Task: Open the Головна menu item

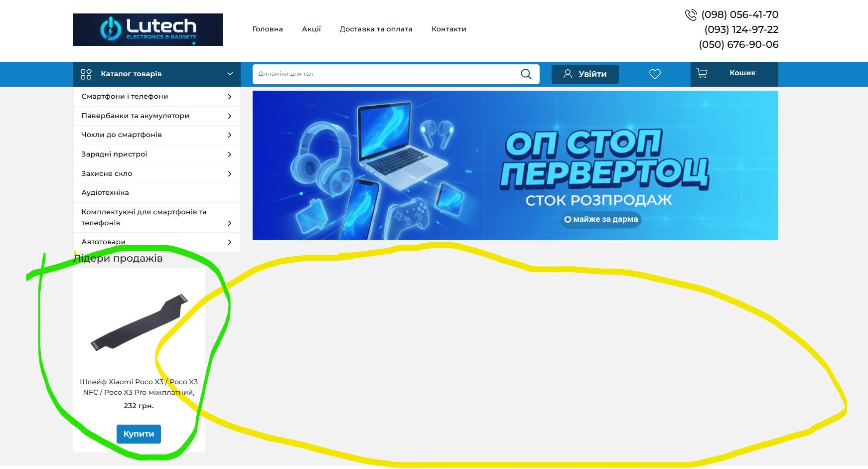Action: point(268,29)
